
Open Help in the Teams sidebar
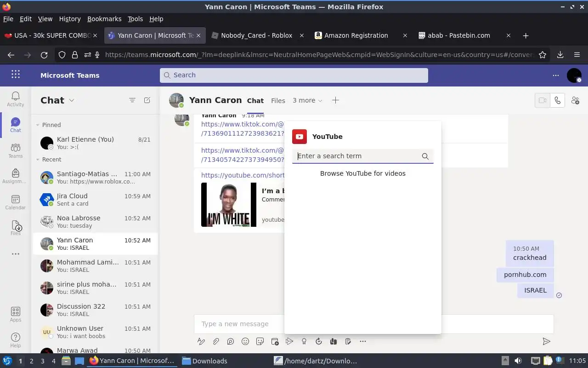click(x=15, y=340)
